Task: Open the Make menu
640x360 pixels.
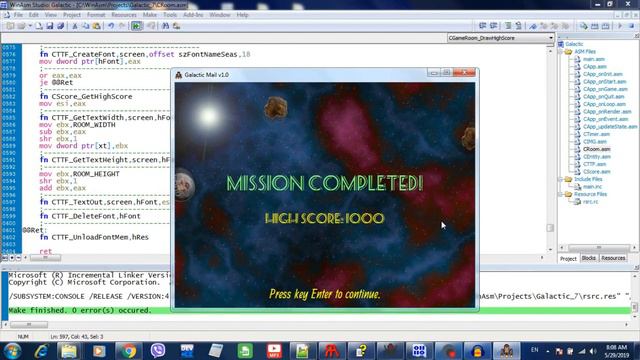Action: point(150,15)
